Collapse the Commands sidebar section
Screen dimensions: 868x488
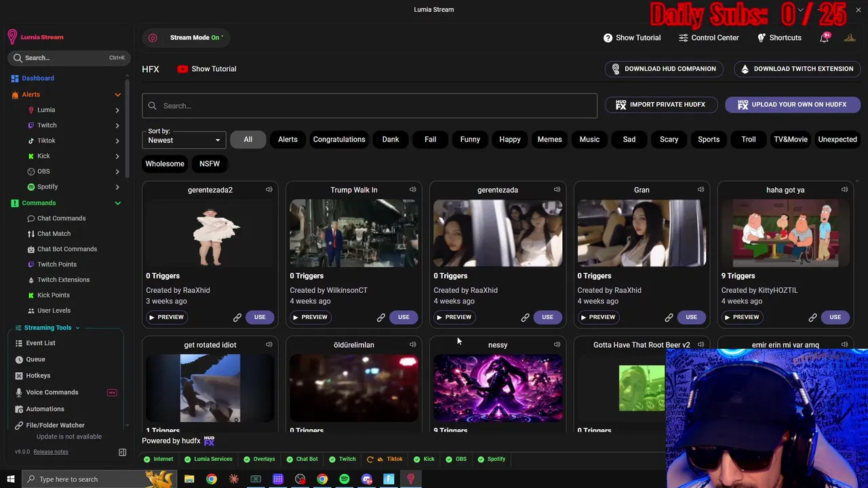[x=118, y=203]
